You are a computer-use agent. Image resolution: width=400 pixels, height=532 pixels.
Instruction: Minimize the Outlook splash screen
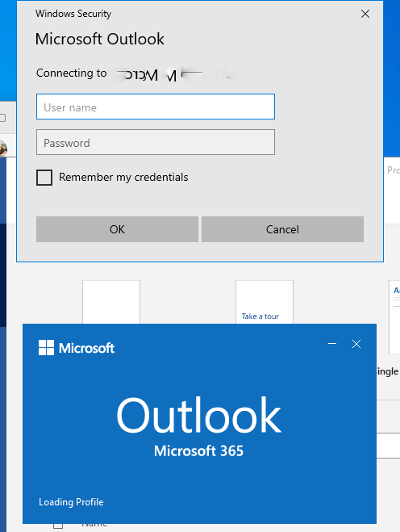pos(332,344)
